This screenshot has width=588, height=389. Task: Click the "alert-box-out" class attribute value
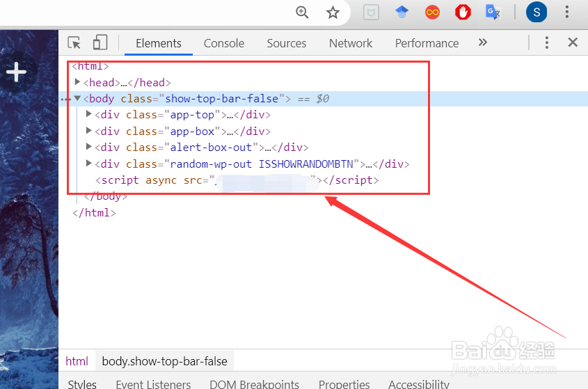click(x=211, y=148)
